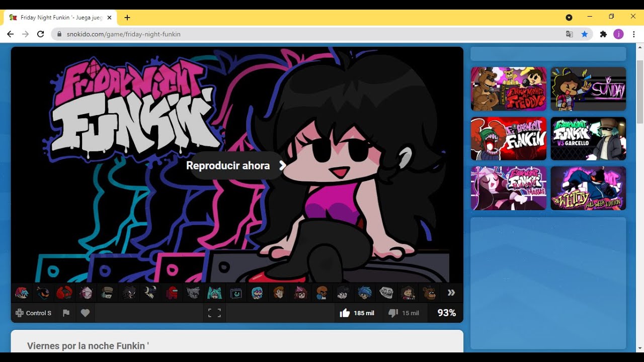
Task: Open the tab search dropdown arrow
Action: 569,17
